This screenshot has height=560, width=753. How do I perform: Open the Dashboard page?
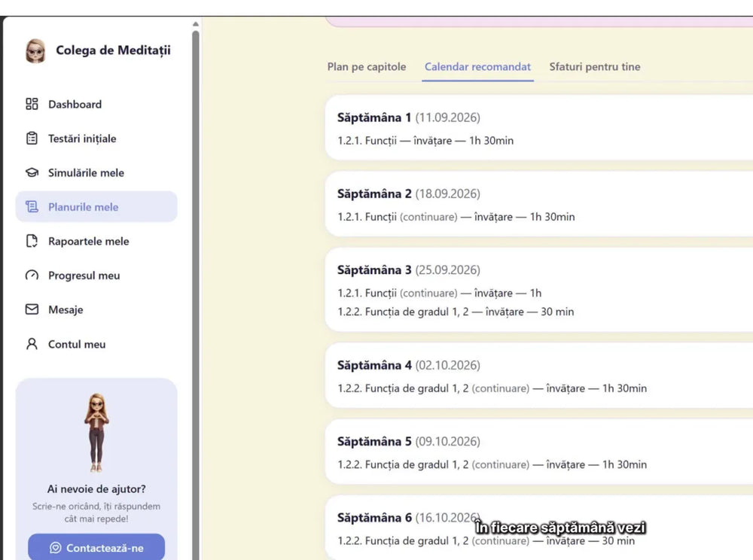96,104
